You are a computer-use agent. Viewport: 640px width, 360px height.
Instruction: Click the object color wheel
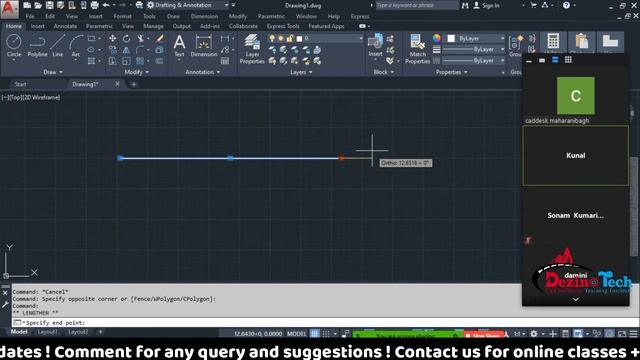point(437,38)
